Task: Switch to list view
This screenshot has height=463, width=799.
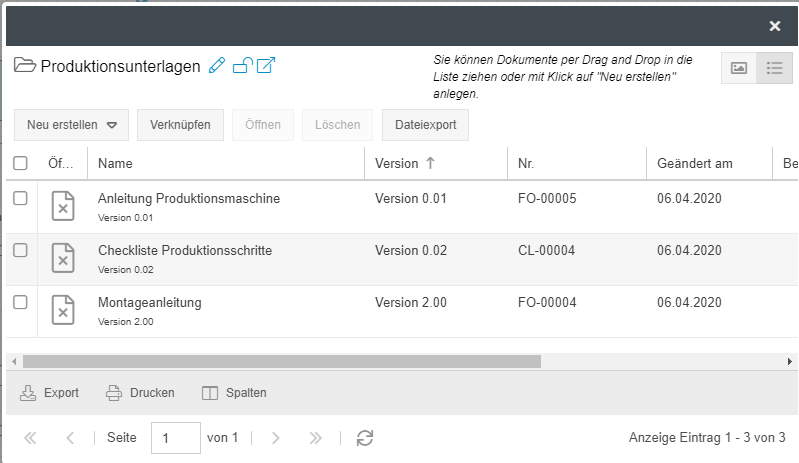Action: pos(774,68)
